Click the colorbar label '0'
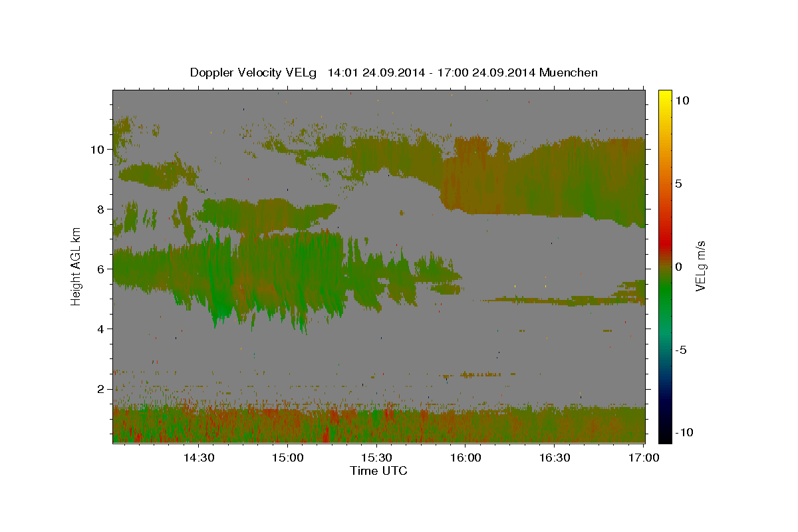This screenshot has width=798, height=532. [679, 267]
